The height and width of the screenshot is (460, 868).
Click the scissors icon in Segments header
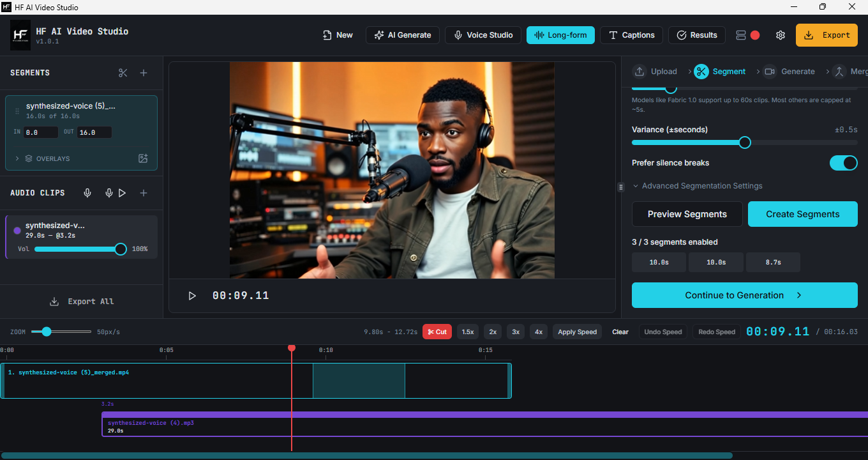tap(123, 73)
